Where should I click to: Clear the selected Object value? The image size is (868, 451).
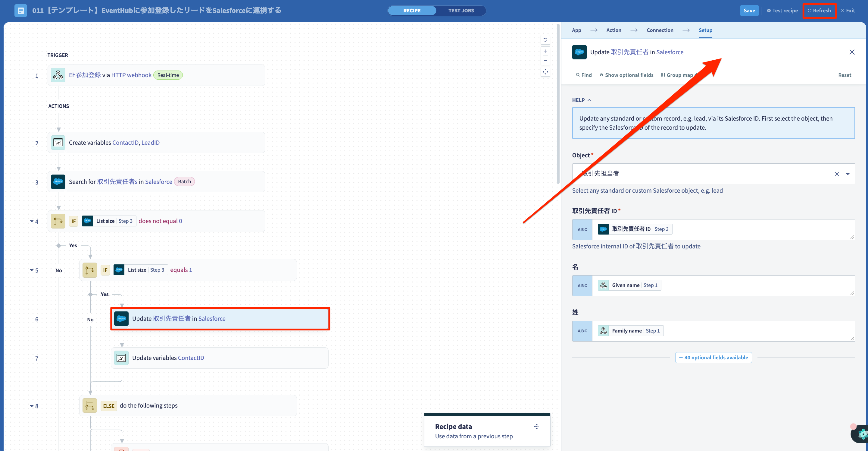(837, 174)
